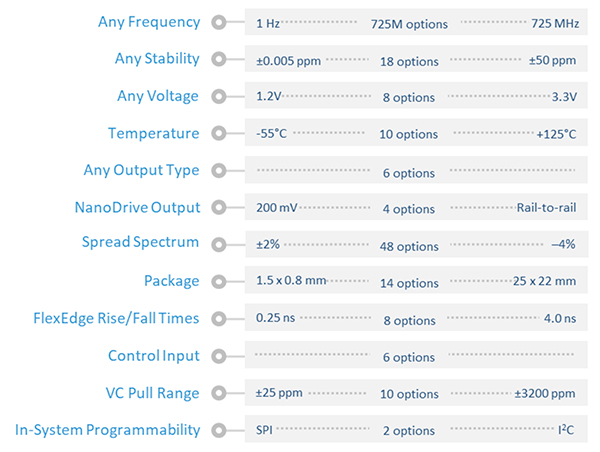Select the Temperature row circle marker
600x452 pixels.
coord(219,134)
